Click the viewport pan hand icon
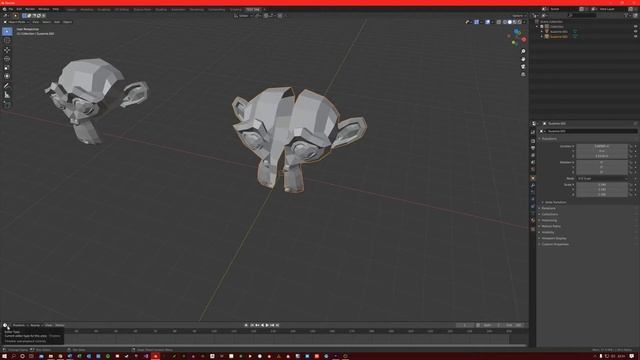640x360 pixels. (x=523, y=59)
